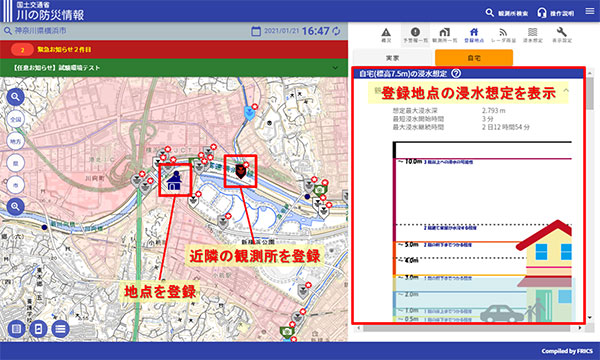Open the calendar date picker icon
The width and height of the screenshot is (600, 360).
256,31
